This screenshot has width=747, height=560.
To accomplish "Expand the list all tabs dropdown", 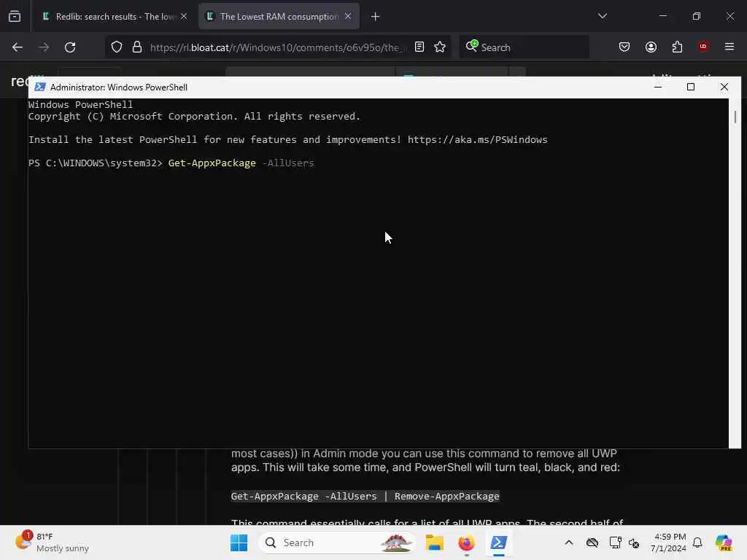I will (x=603, y=16).
